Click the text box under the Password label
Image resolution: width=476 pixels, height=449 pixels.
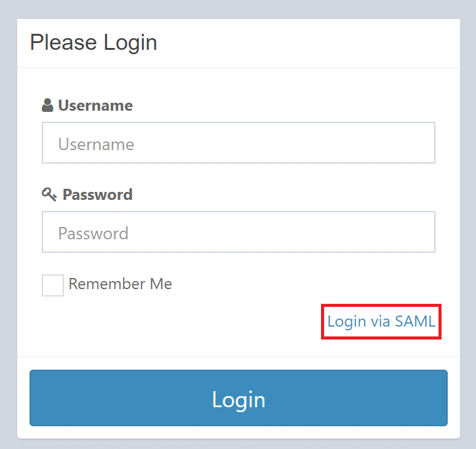(238, 232)
